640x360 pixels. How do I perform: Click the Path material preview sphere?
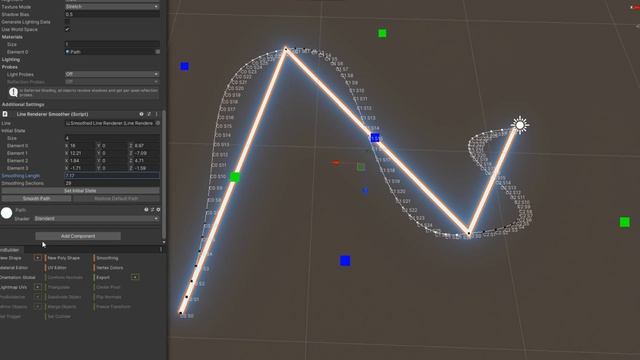click(x=7, y=213)
